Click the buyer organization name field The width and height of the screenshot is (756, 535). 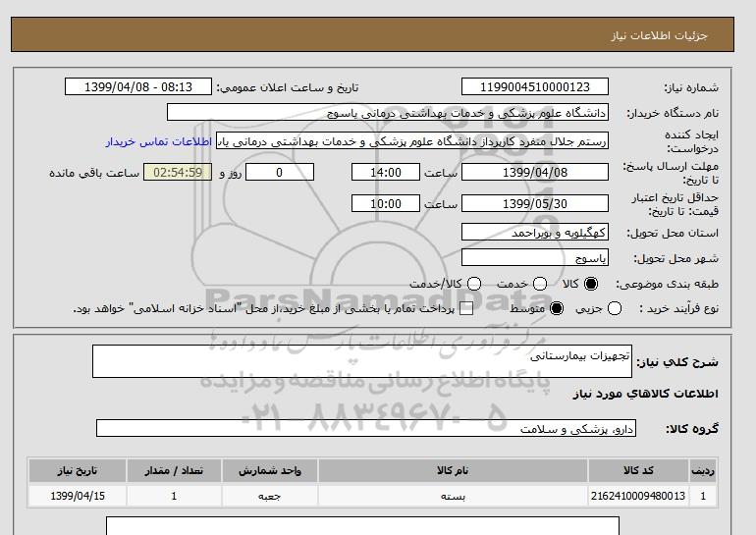pyautogui.click(x=388, y=112)
